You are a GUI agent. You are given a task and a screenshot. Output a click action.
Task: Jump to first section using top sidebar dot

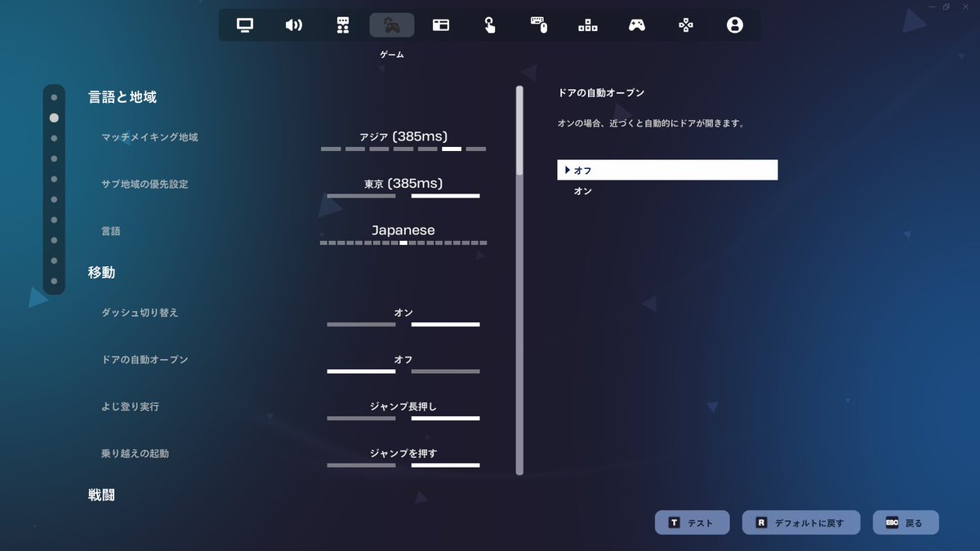point(54,97)
